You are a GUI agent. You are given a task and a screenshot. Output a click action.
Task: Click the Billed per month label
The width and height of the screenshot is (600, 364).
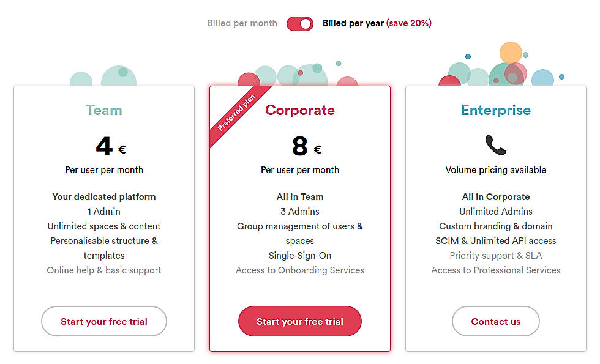pos(242,23)
